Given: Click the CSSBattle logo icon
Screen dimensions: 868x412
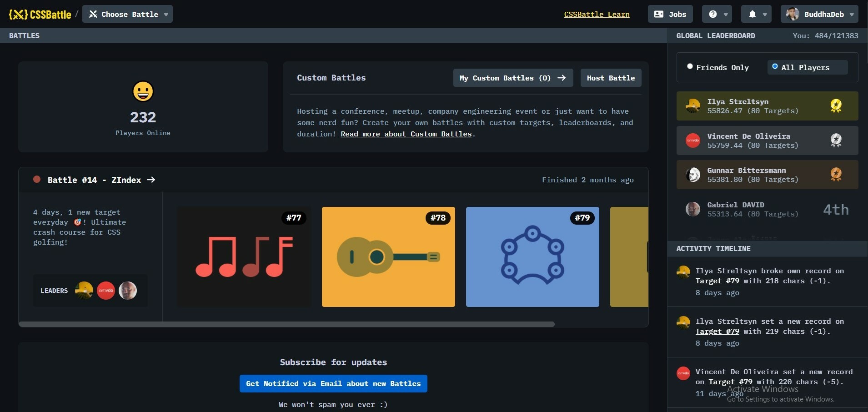Looking at the screenshot, I should pyautogui.click(x=16, y=14).
